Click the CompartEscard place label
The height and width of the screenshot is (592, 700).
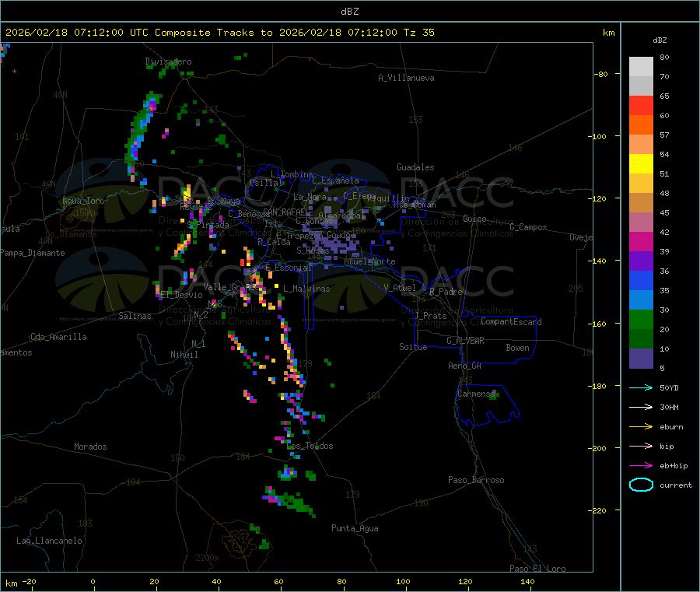coord(511,322)
